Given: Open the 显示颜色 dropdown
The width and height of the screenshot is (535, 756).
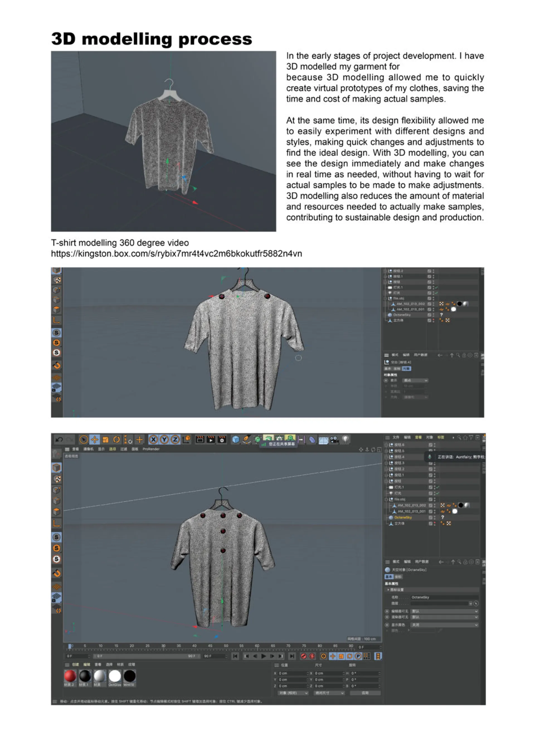Looking at the screenshot, I should 444,625.
